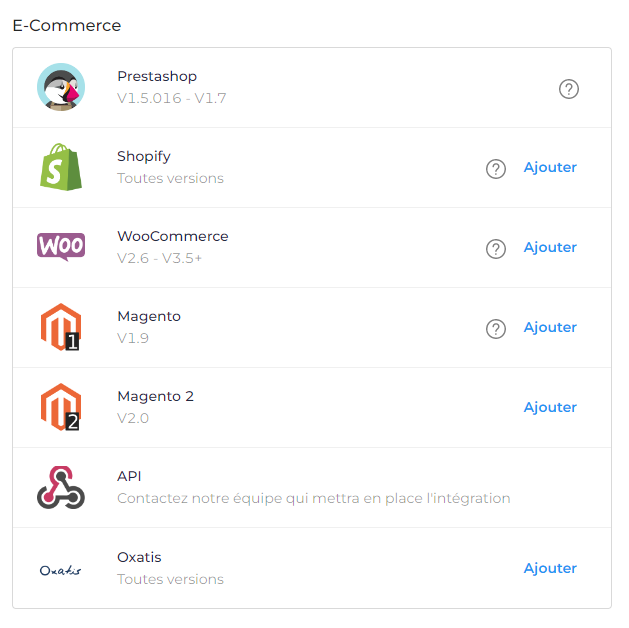Image resolution: width=629 pixels, height=628 pixels.
Task: Open help icon next to Shopify
Action: (x=496, y=169)
